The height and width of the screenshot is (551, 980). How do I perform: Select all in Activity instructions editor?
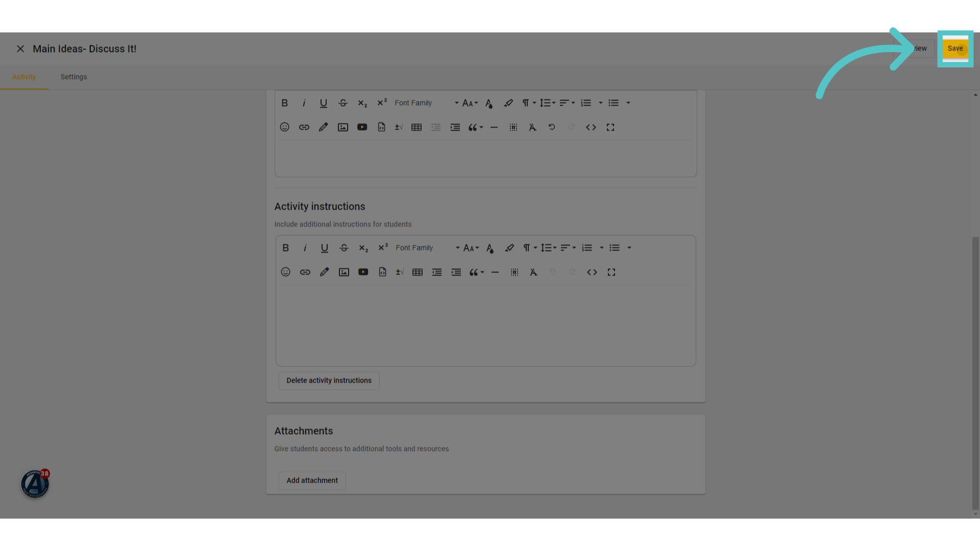point(514,272)
